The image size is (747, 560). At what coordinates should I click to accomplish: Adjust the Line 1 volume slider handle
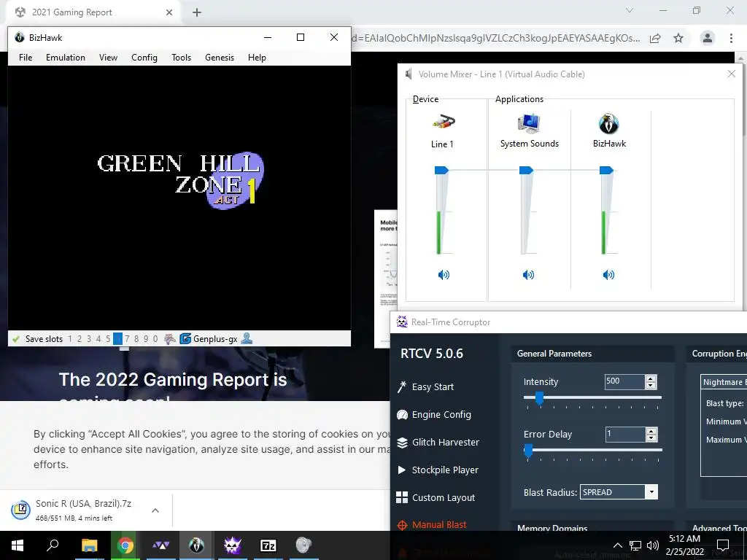tap(441, 170)
